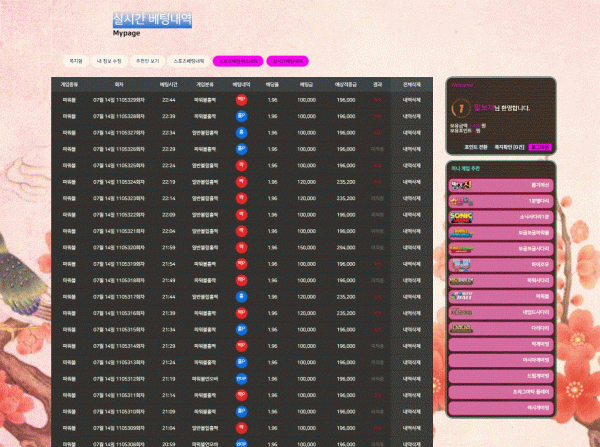
Task: Open the SONIC ladder game logo
Action: click(x=461, y=217)
